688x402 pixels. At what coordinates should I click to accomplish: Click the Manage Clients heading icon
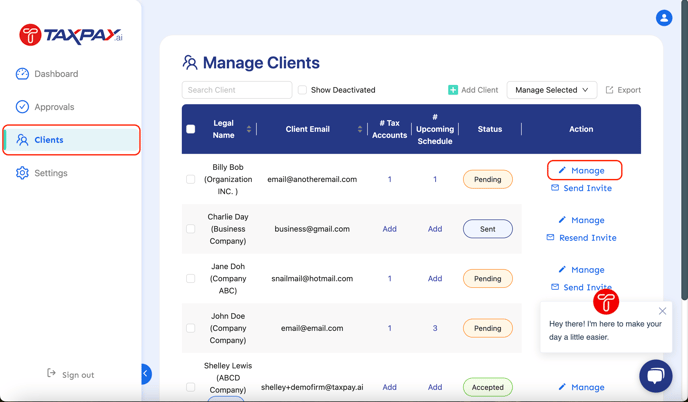click(x=190, y=63)
